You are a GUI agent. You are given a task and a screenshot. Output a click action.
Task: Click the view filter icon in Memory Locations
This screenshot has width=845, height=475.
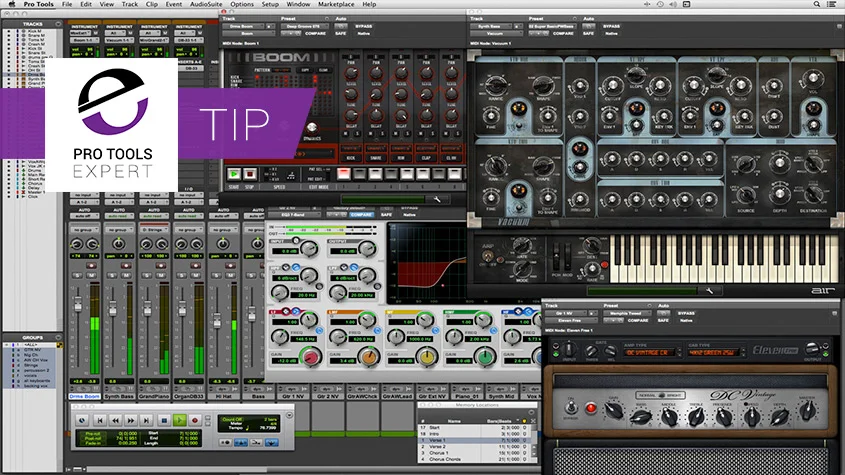tap(524, 421)
